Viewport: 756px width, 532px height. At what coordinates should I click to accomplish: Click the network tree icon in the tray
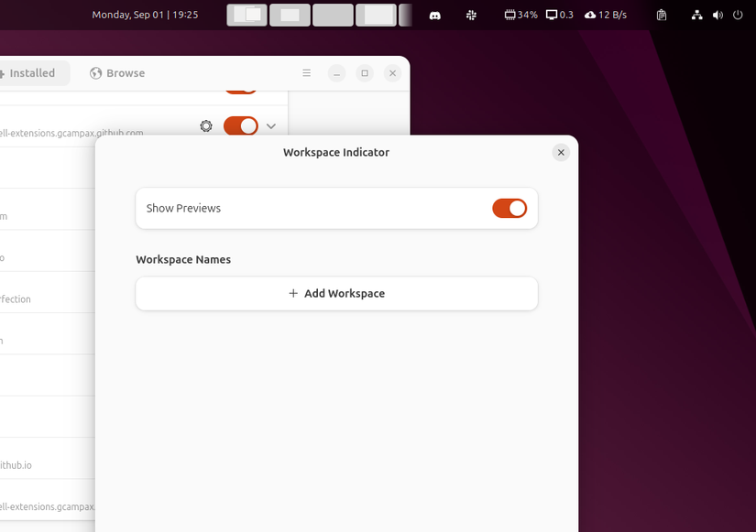(x=696, y=15)
